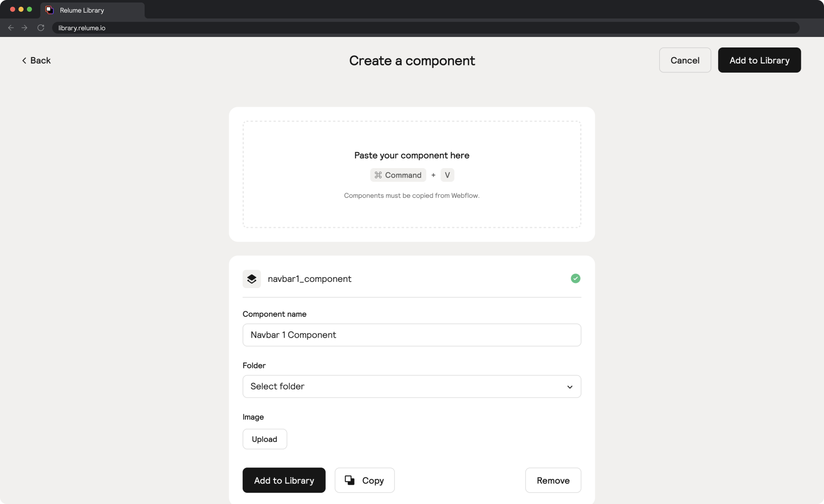Image resolution: width=824 pixels, height=504 pixels.
Task: Click the Command key icon in the paste hint
Action: [378, 175]
